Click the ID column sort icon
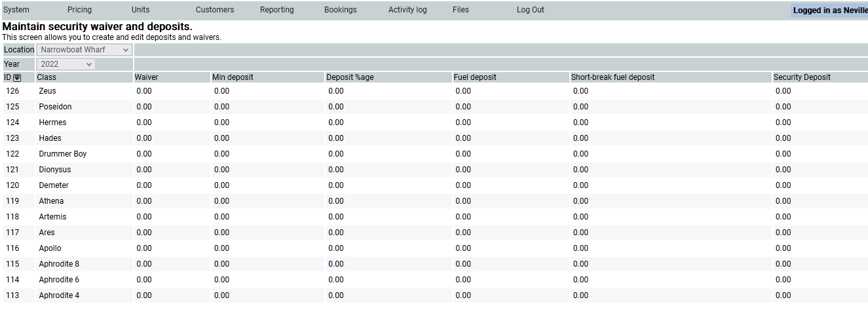 [17, 77]
